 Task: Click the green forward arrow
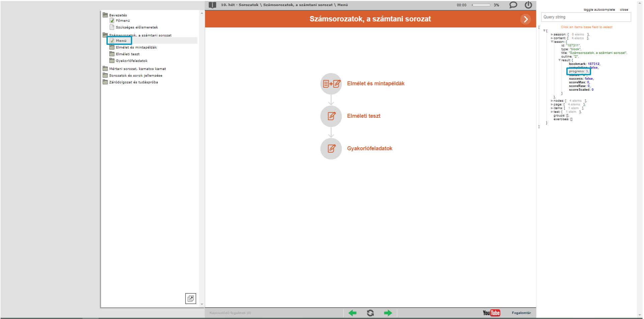(x=388, y=313)
